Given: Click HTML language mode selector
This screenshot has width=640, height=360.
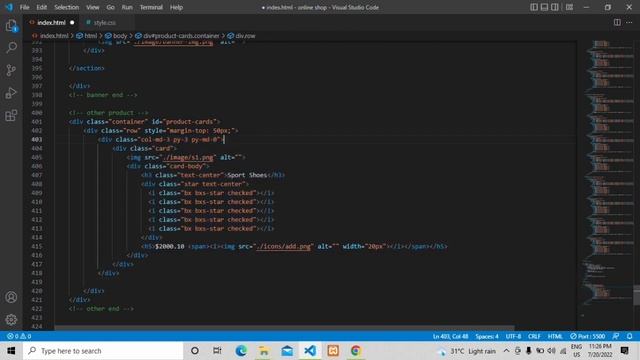Looking at the screenshot, I should (555, 336).
